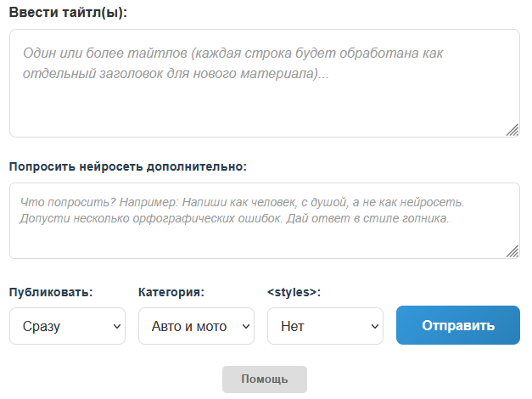Click the 'Попросить нейросеть дополнительно:' label
This screenshot has height=399, width=532.
(128, 166)
